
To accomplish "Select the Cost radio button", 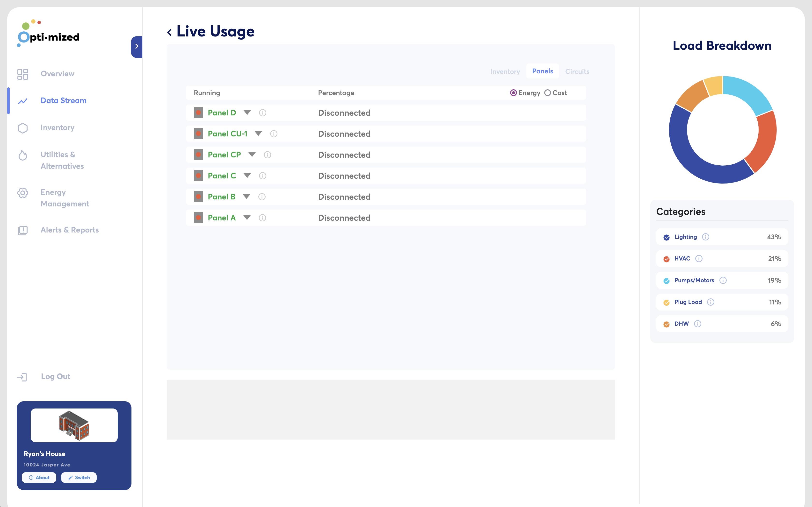I will pos(547,93).
